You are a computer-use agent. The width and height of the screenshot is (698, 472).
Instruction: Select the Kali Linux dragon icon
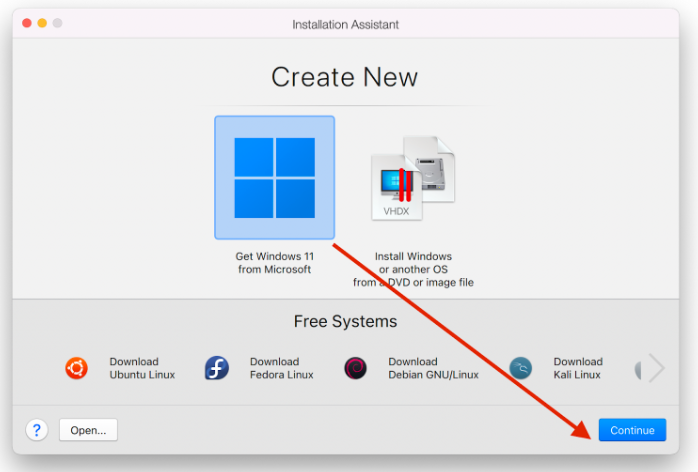[520, 368]
